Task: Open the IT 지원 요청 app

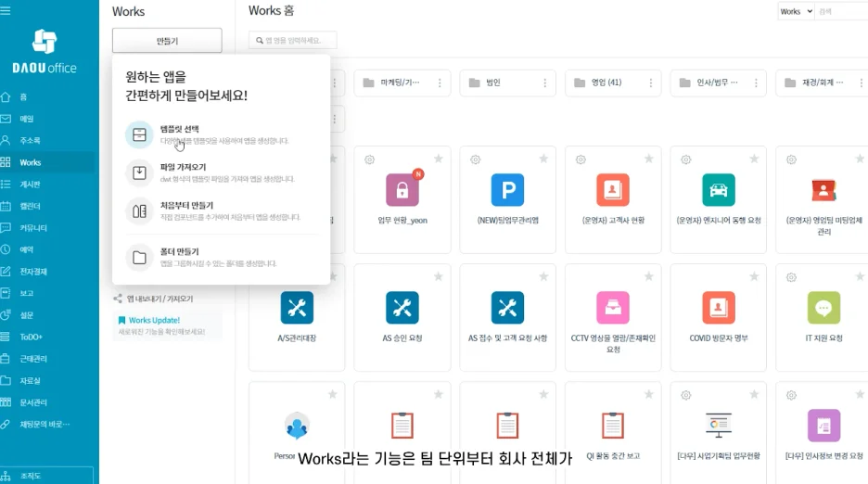Action: tap(823, 317)
